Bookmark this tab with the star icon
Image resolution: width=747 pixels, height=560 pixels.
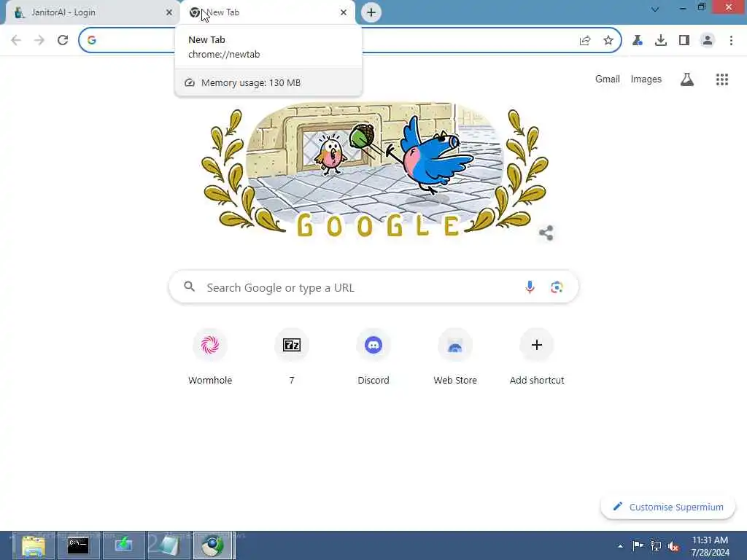[608, 41]
